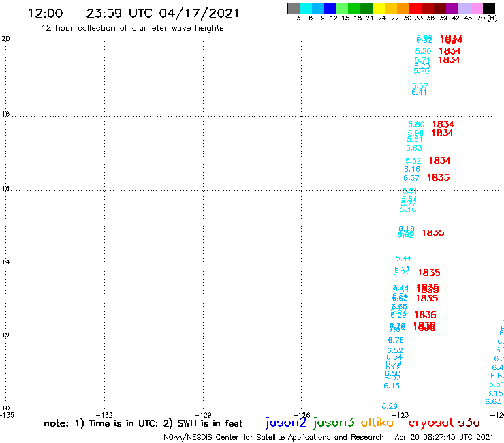This screenshot has width=504, height=443.
Task: Select the orange 'altika' satellite label
Action: [377, 423]
